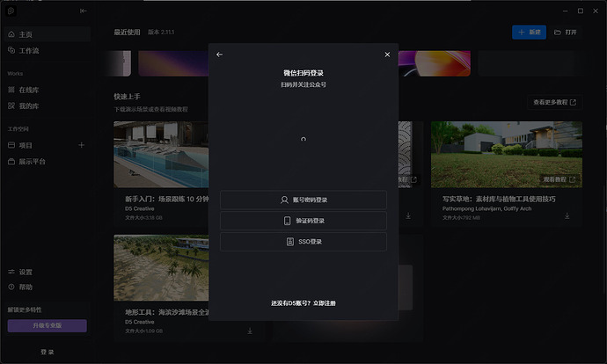Add new project with plus icon
The image size is (607, 364).
(81, 145)
